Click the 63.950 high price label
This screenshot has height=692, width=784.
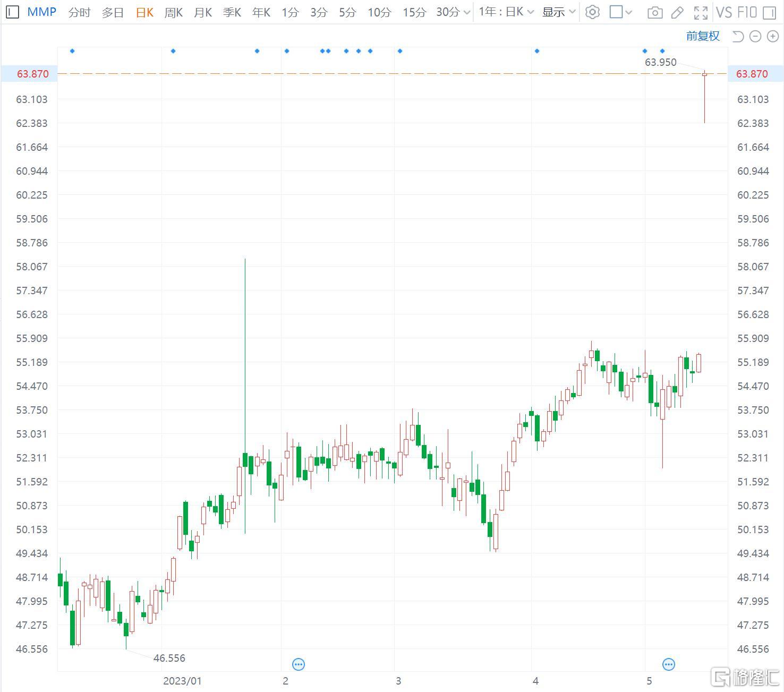pos(661,62)
